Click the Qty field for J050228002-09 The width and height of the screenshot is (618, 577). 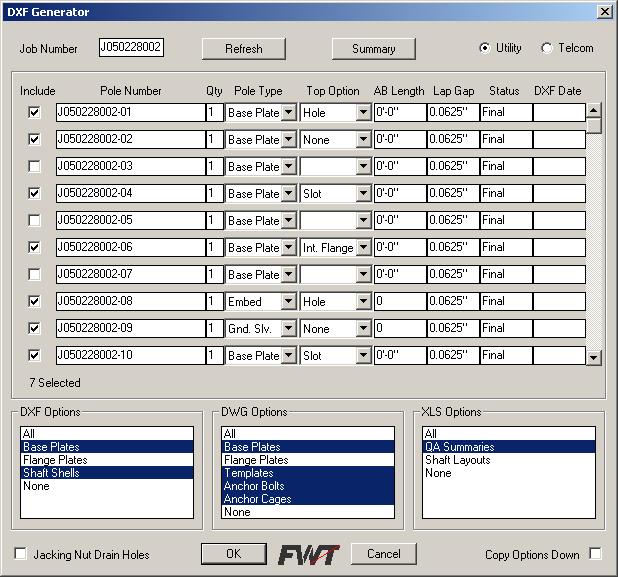214,328
